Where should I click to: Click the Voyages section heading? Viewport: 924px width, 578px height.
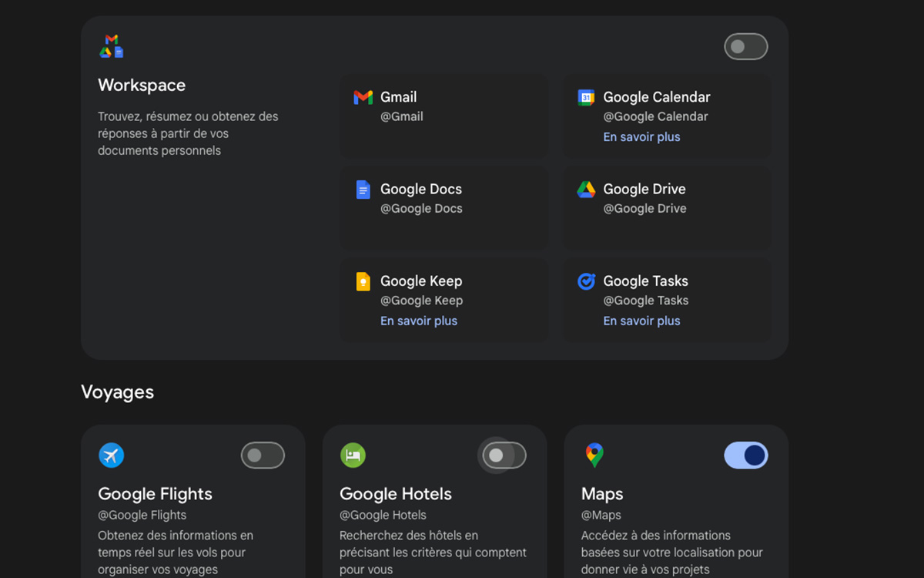coord(117,392)
